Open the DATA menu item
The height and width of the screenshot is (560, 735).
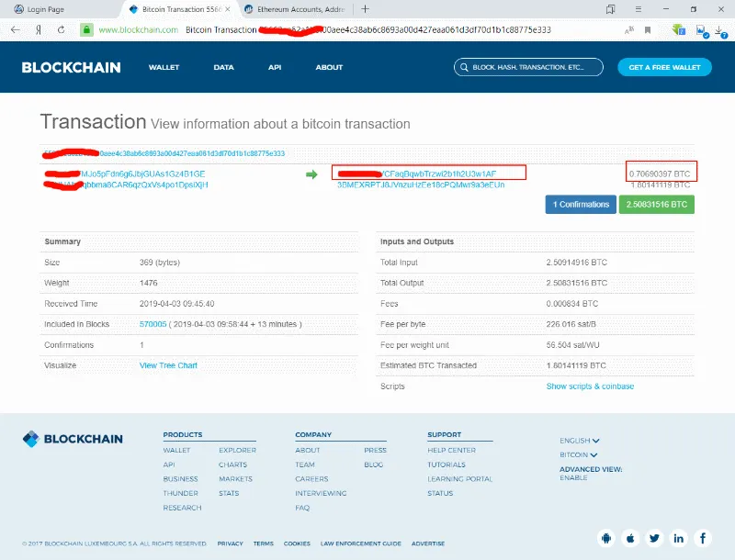(223, 67)
